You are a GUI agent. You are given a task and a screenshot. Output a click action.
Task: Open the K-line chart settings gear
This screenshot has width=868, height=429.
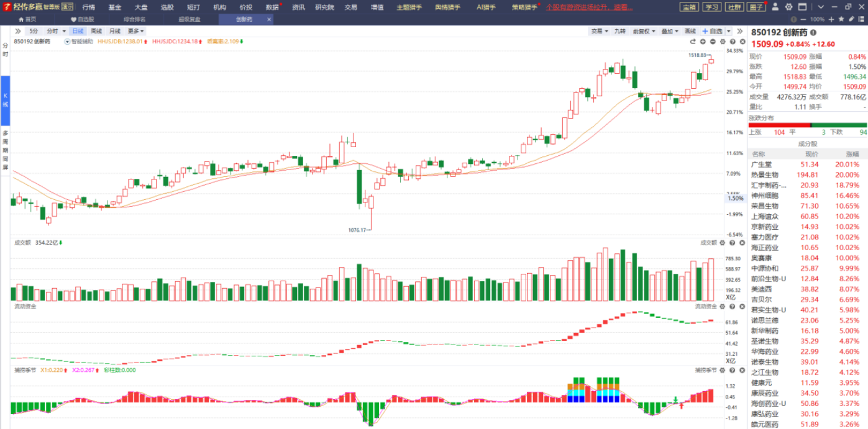[x=723, y=42]
